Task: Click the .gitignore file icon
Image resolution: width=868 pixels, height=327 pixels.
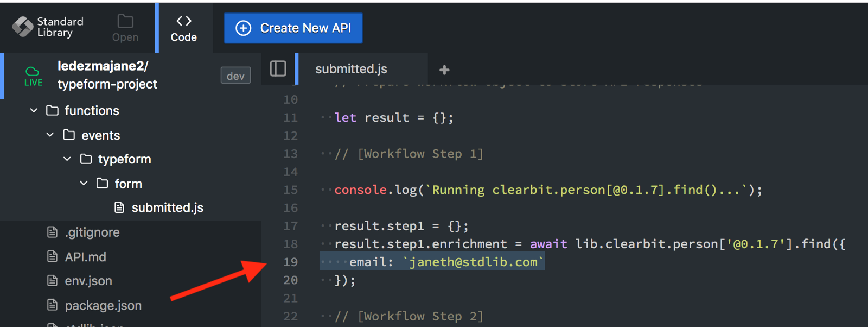Action: point(53,232)
